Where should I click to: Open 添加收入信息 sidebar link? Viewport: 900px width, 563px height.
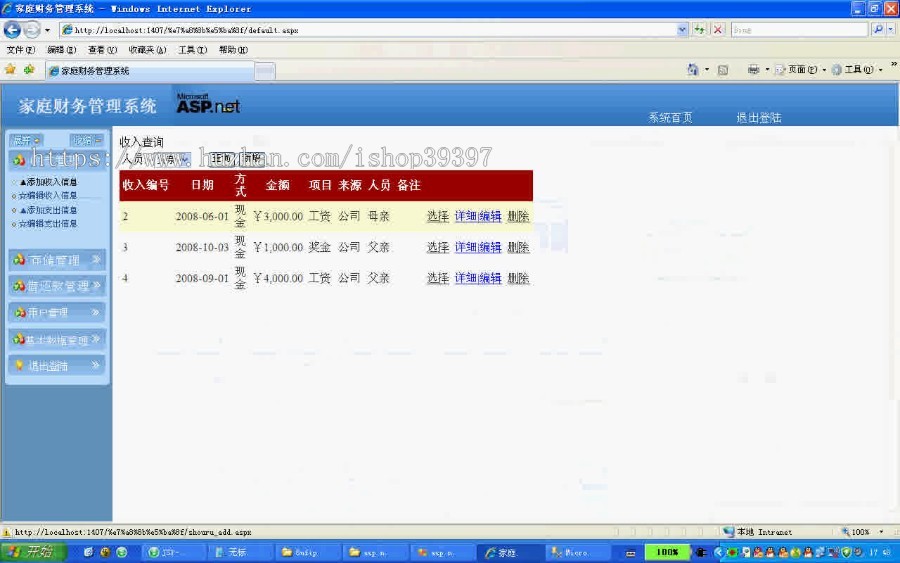(48, 182)
